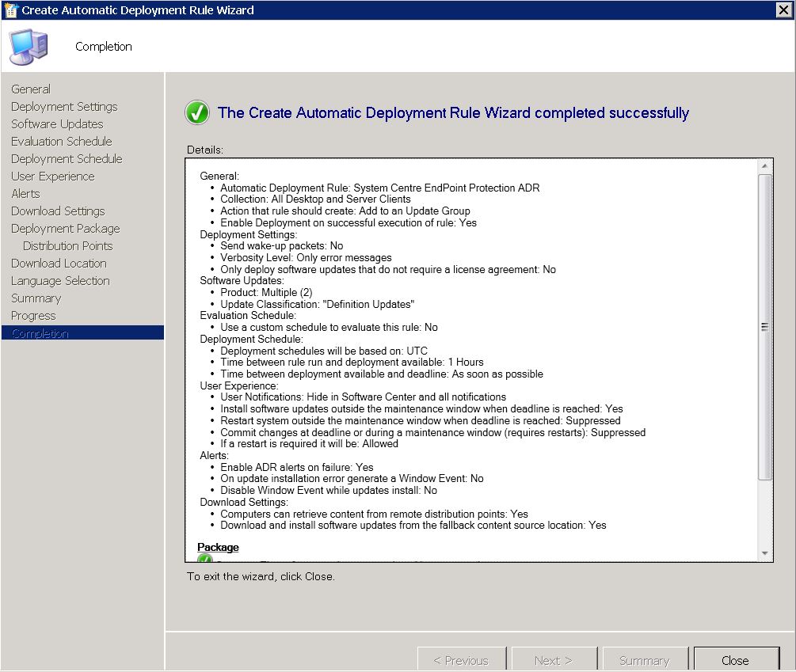Click 'Automatic Deployment Rule: System Centre EndPoint Protection ADR'
This screenshot has height=672, width=796.
pos(379,188)
